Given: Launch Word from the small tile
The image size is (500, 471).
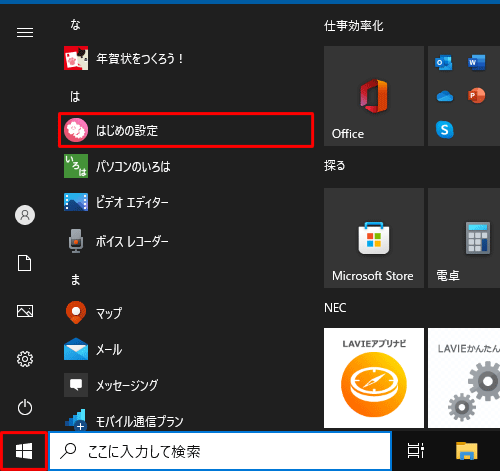Looking at the screenshot, I should [x=476, y=62].
